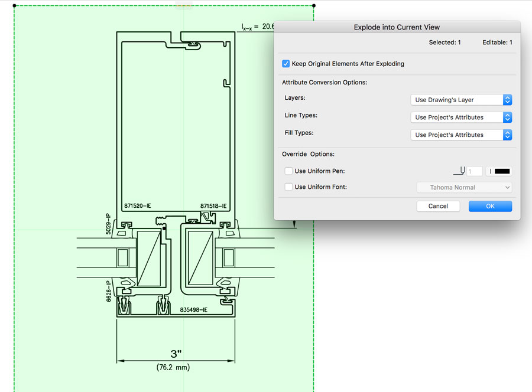Click the pen number input field
The image size is (532, 392).
pyautogui.click(x=474, y=171)
